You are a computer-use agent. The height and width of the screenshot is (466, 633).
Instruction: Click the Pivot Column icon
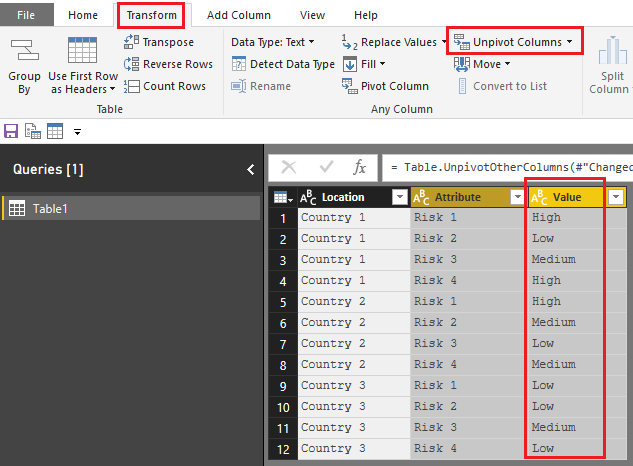(350, 86)
